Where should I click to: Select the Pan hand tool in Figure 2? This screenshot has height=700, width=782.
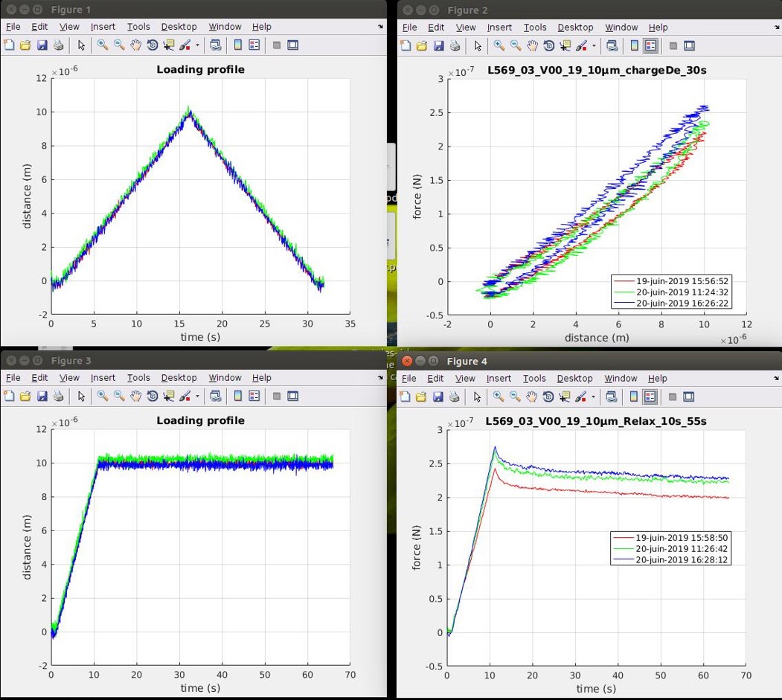(x=533, y=45)
